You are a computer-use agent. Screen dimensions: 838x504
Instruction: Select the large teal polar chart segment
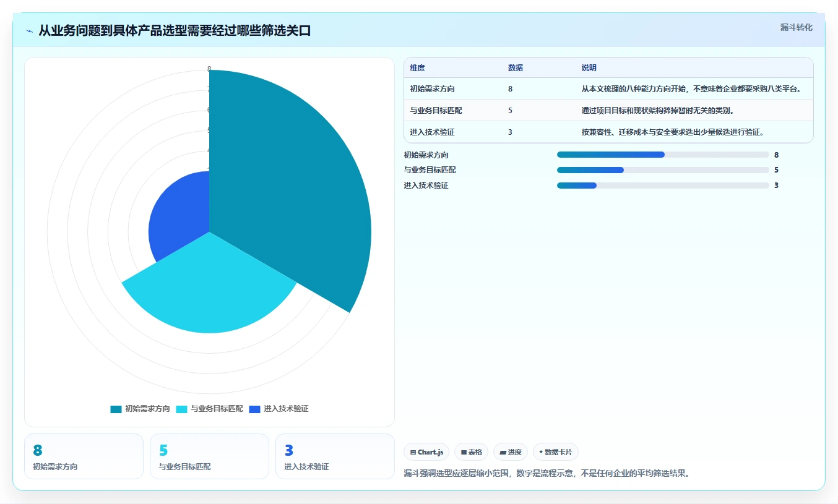[x=291, y=192]
